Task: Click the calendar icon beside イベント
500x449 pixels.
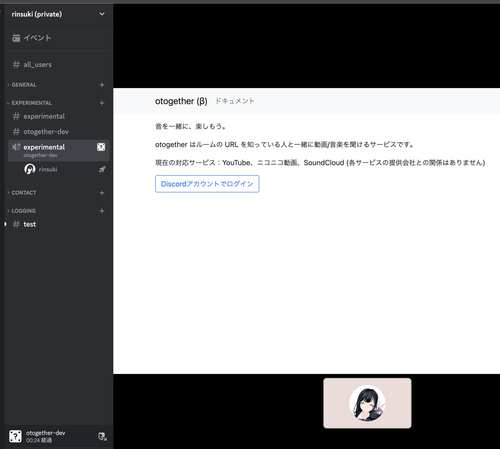Action: point(16,38)
